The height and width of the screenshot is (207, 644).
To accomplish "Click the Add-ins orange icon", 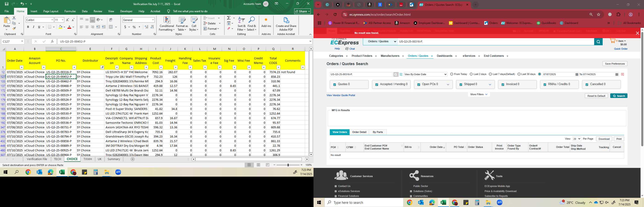I will point(266,20).
